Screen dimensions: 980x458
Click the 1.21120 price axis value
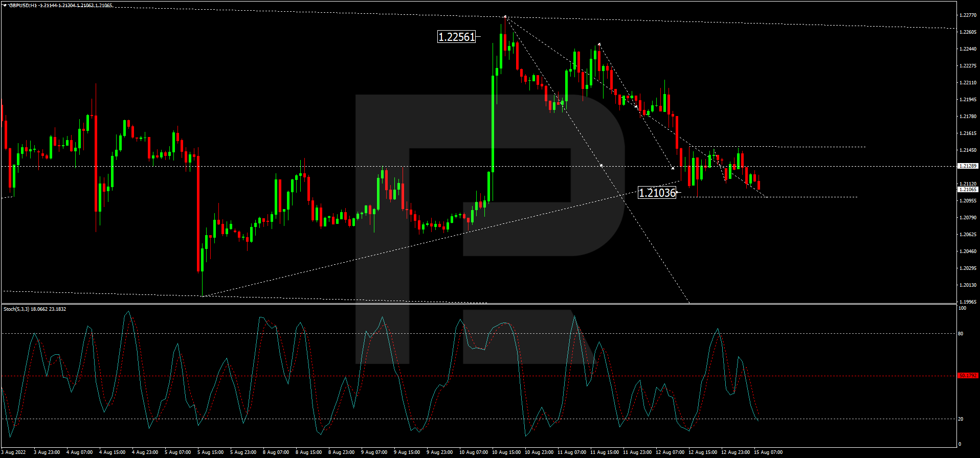click(x=968, y=184)
